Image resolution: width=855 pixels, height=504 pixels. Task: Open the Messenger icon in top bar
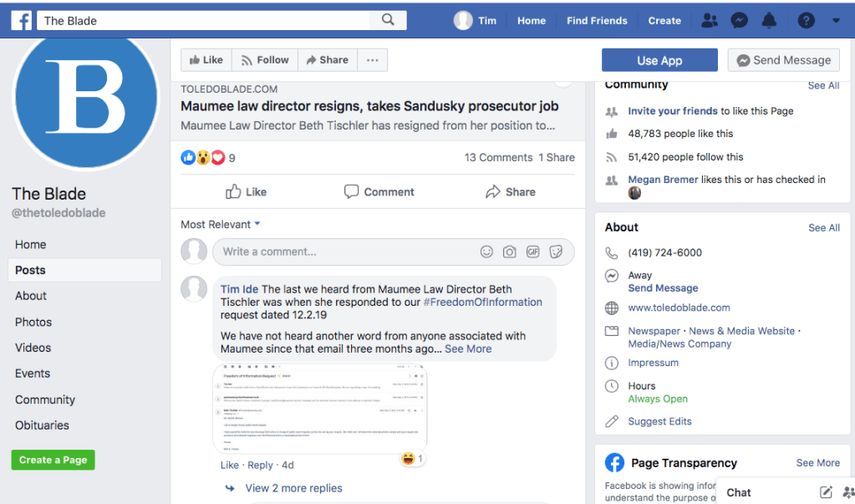(739, 21)
